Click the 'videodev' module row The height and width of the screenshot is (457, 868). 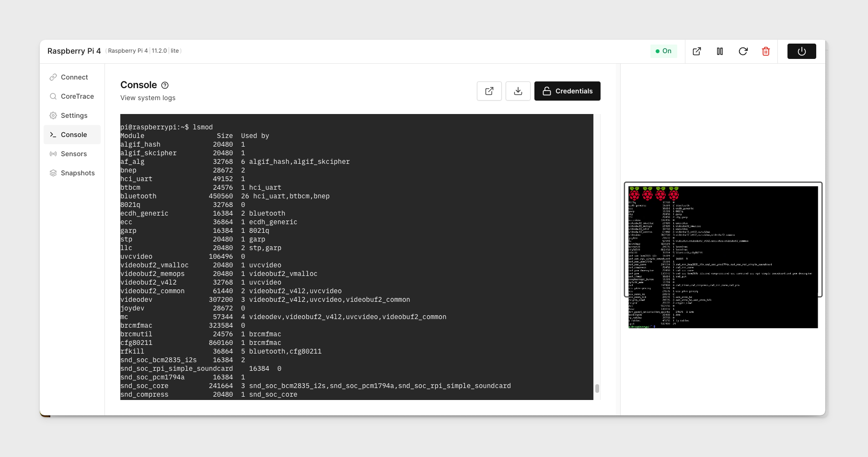pos(265,300)
